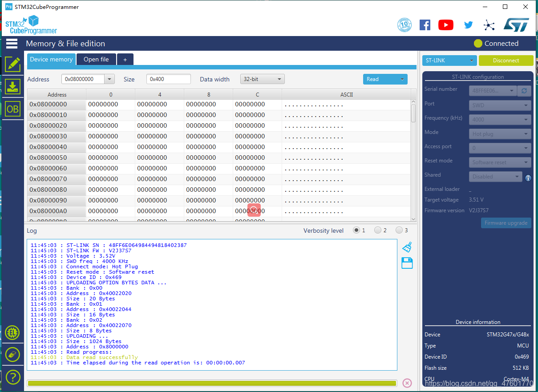Open the ST-LINK probe type dropdown

[x=449, y=61]
